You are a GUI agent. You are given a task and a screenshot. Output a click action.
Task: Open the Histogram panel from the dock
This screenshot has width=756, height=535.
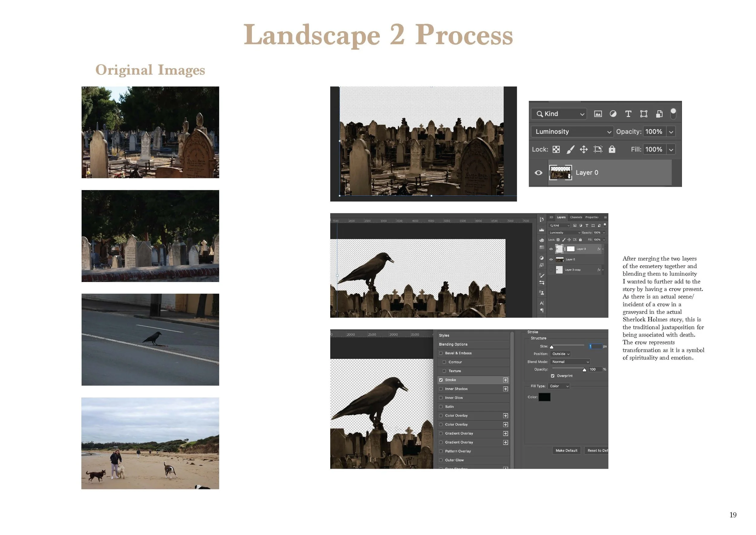point(542,230)
